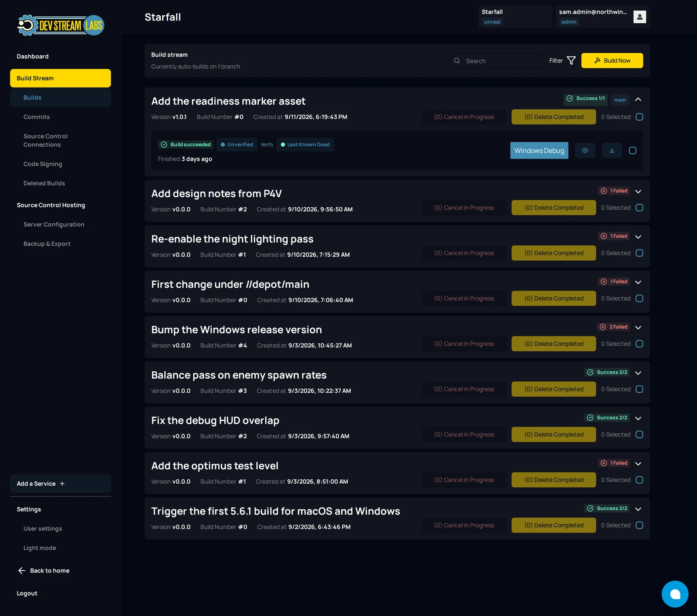The width and height of the screenshot is (697, 616).
Task: Click in the Search field
Action: pyautogui.click(x=496, y=61)
